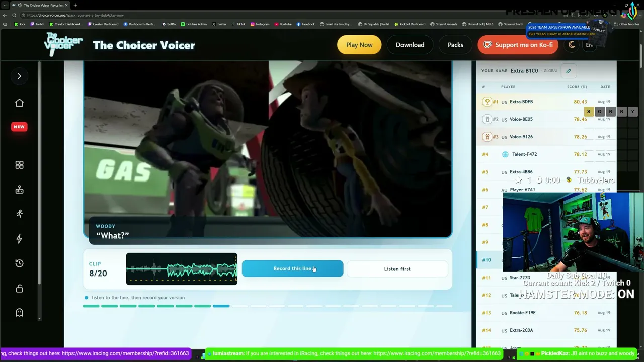Toggle dark mode with the moon icon
Image resolution: width=644 pixels, height=362 pixels.
(572, 45)
